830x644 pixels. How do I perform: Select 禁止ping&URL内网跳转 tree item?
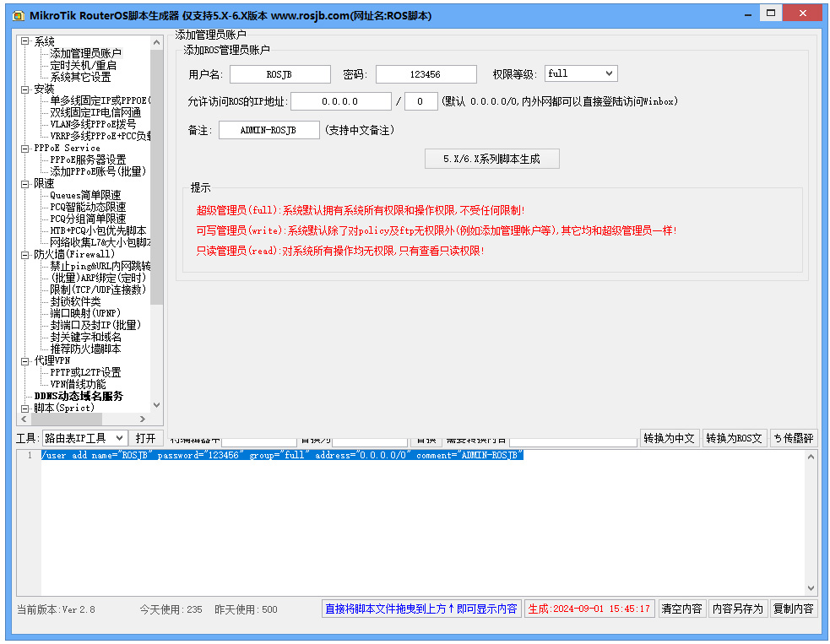(x=100, y=266)
